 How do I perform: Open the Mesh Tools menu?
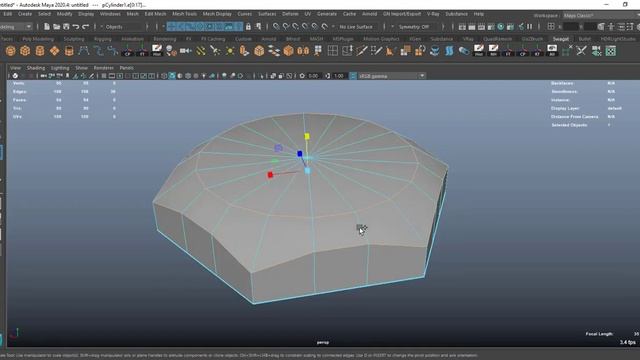pyautogui.click(x=184, y=14)
